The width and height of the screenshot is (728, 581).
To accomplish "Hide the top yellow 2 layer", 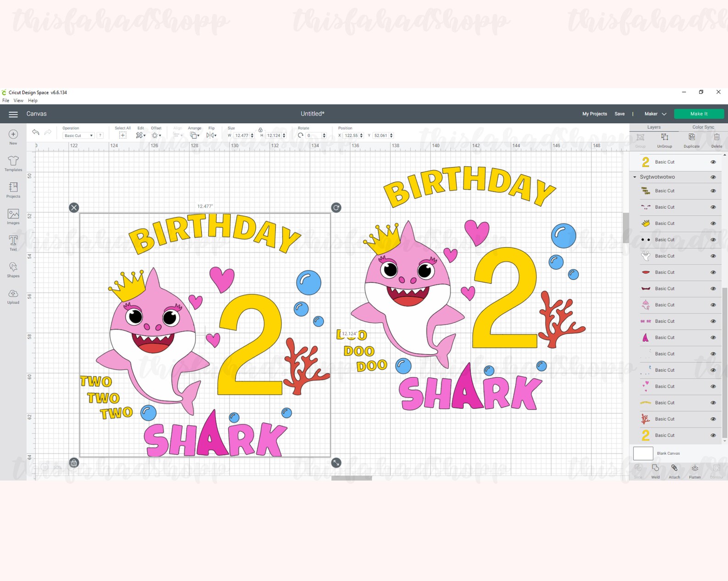I will (713, 162).
